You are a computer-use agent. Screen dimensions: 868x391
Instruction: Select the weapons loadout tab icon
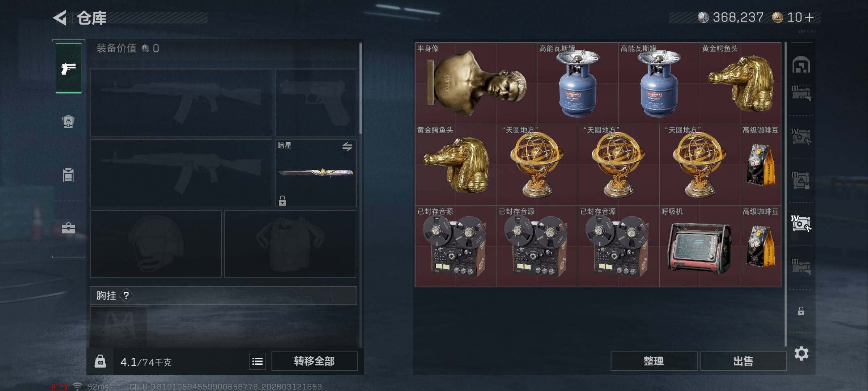pyautogui.click(x=68, y=68)
